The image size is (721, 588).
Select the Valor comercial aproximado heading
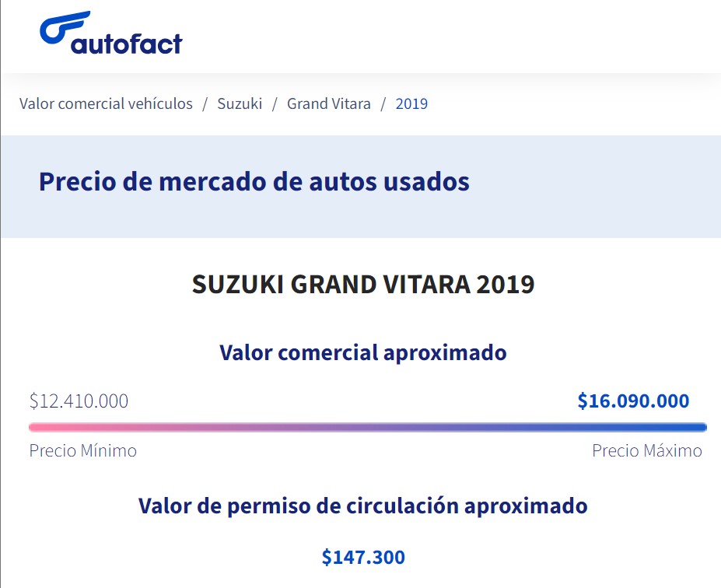click(362, 352)
